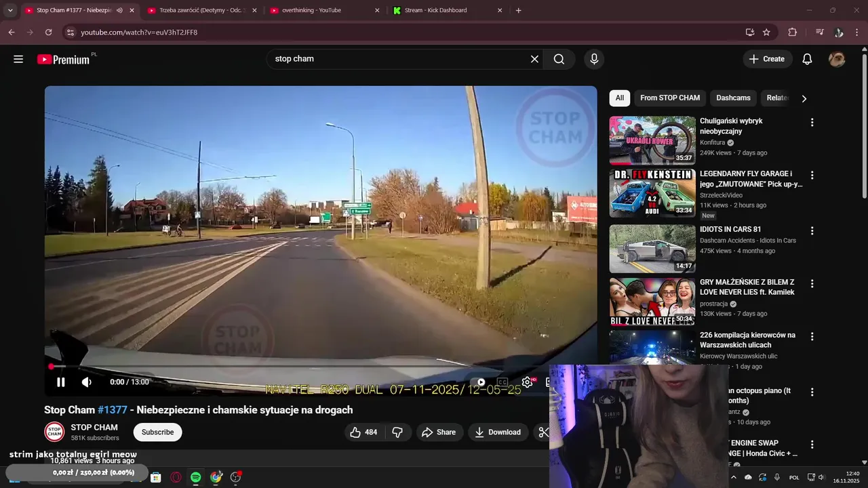Share the Stop Cham video
Screen dimensions: 868x488
(x=439, y=432)
